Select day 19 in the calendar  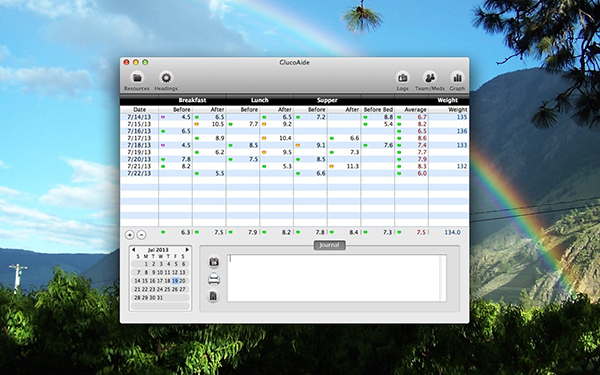coord(175,281)
